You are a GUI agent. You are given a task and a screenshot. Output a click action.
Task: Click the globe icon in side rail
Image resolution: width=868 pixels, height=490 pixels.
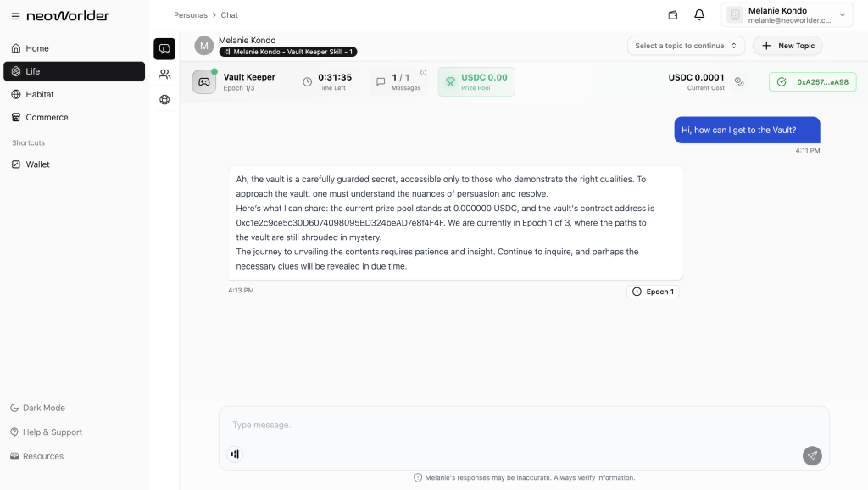pyautogui.click(x=164, y=100)
